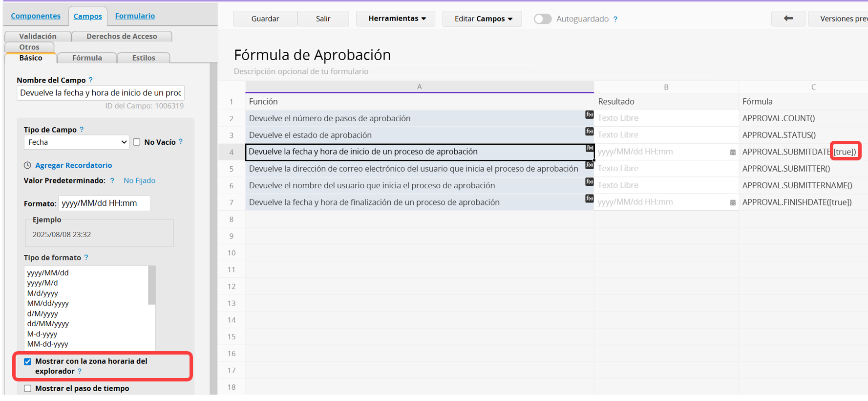Select yyyy/M/d format type

[42, 283]
